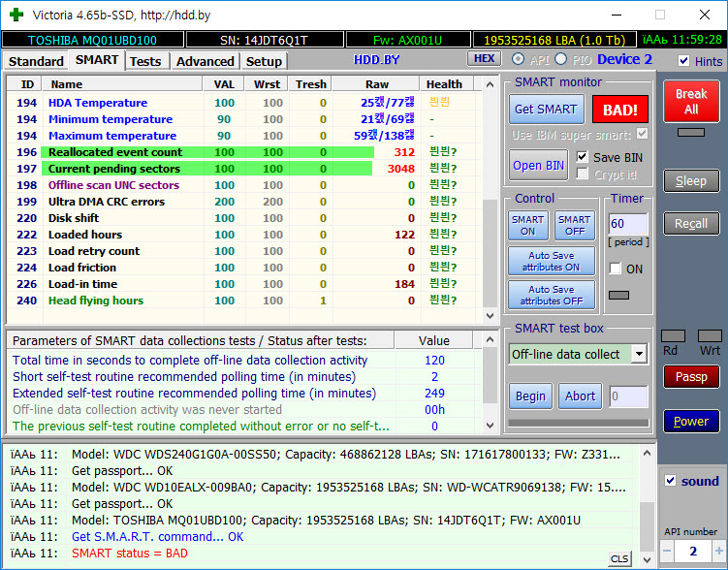The width and height of the screenshot is (728, 570).
Task: Click the Name column header
Action: tap(122, 84)
